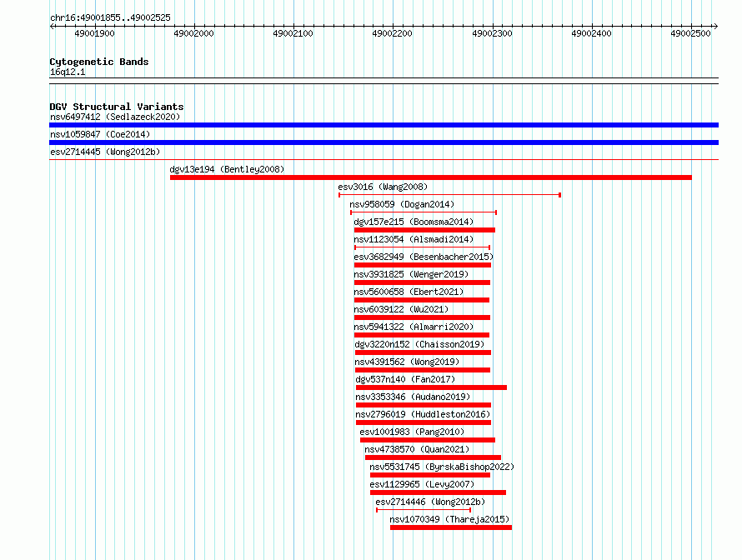This screenshot has width=742, height=560.
Task: Click the DGV Structural Variants track title
Action: pos(117,107)
